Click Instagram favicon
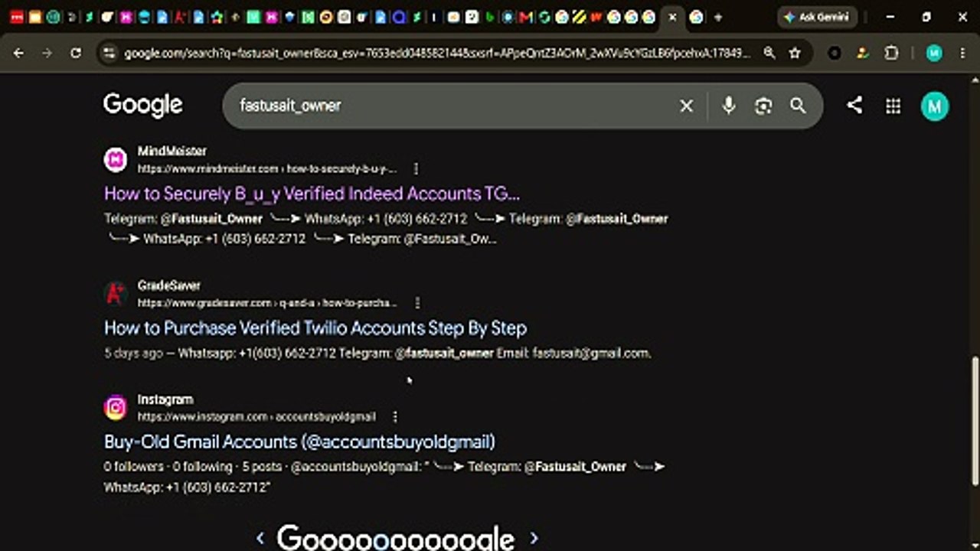 tap(116, 407)
